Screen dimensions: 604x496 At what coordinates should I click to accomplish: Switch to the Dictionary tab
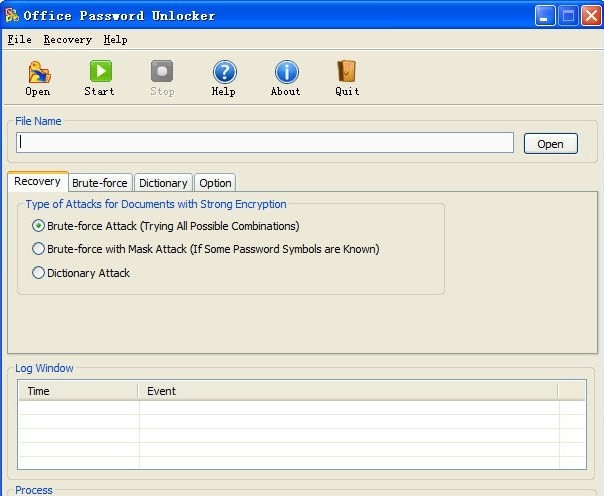[163, 183]
